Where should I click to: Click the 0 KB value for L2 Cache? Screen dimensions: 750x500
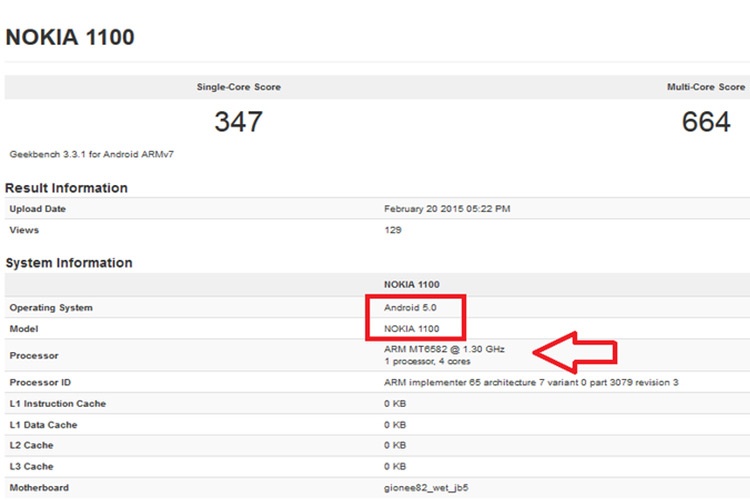click(394, 445)
